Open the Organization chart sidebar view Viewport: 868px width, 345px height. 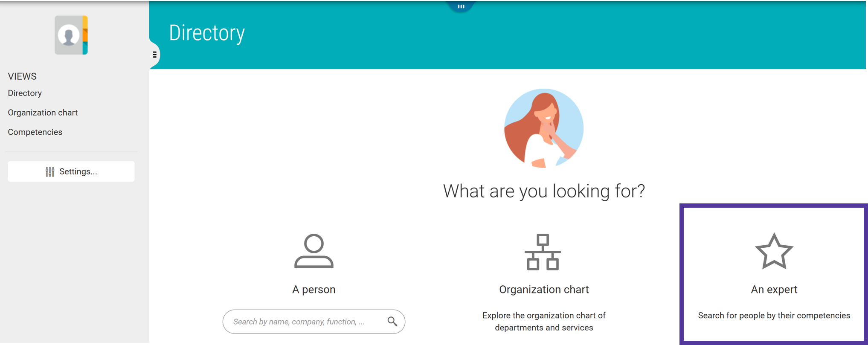pyautogui.click(x=43, y=113)
